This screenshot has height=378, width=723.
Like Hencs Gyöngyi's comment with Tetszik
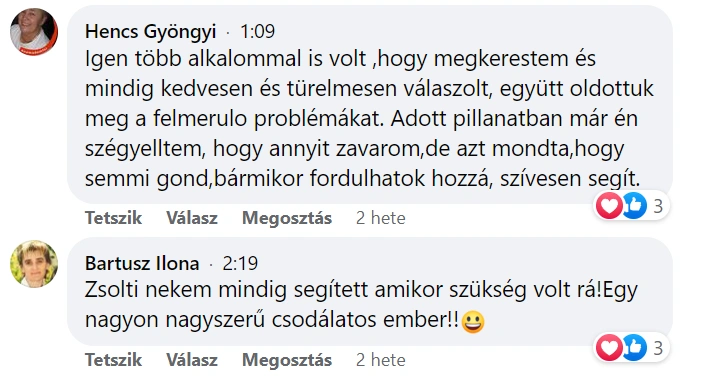point(113,218)
